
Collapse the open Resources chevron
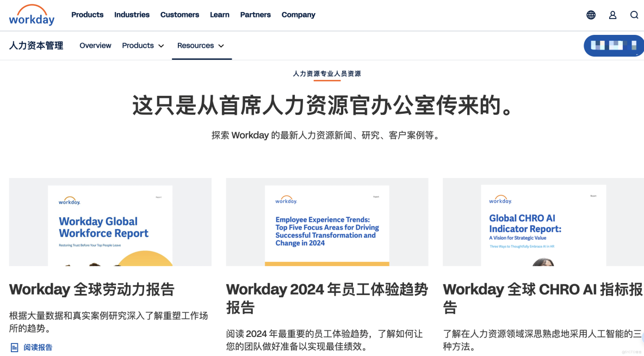pyautogui.click(x=222, y=46)
